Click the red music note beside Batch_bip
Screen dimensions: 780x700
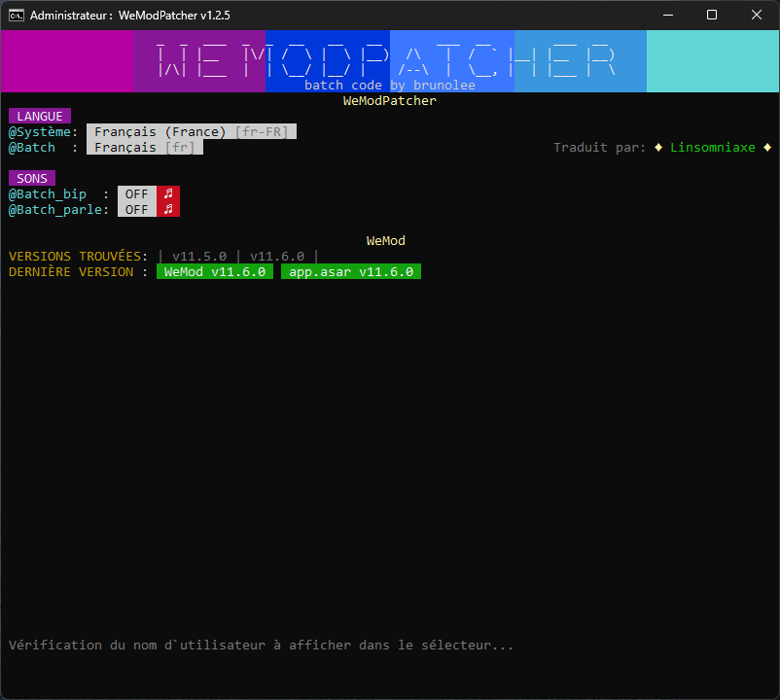tap(167, 193)
